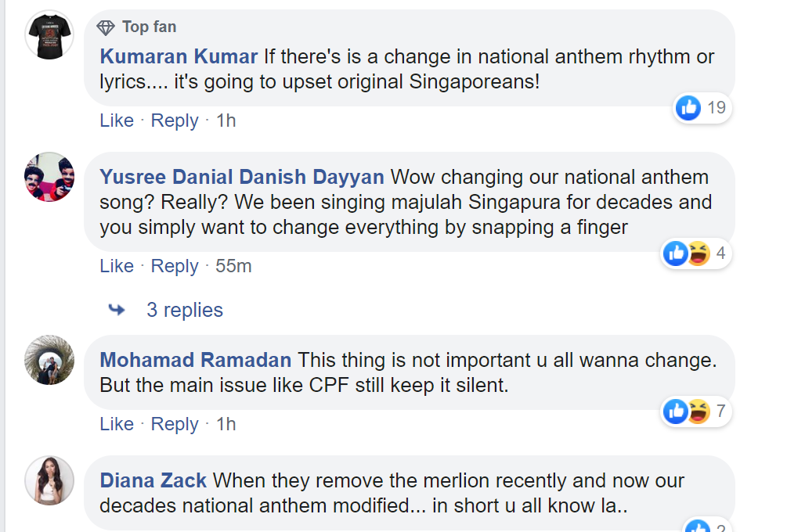Click thumbs-up reaction on Diana Zack's comment
Image resolution: width=787 pixels, height=532 pixels.
point(698,527)
